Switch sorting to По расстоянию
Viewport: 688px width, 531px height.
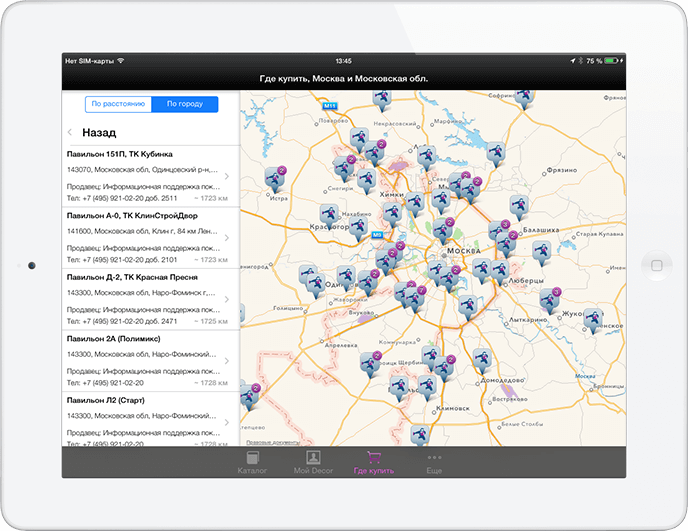coord(119,104)
